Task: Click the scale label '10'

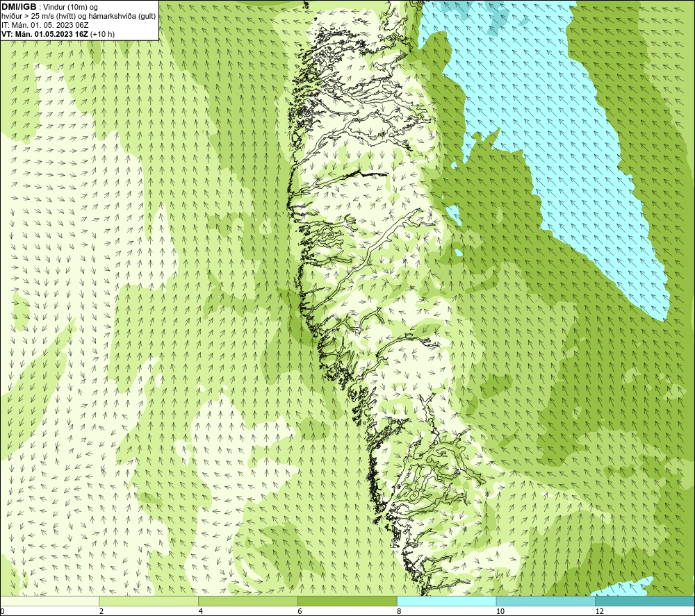Action: 500,611
